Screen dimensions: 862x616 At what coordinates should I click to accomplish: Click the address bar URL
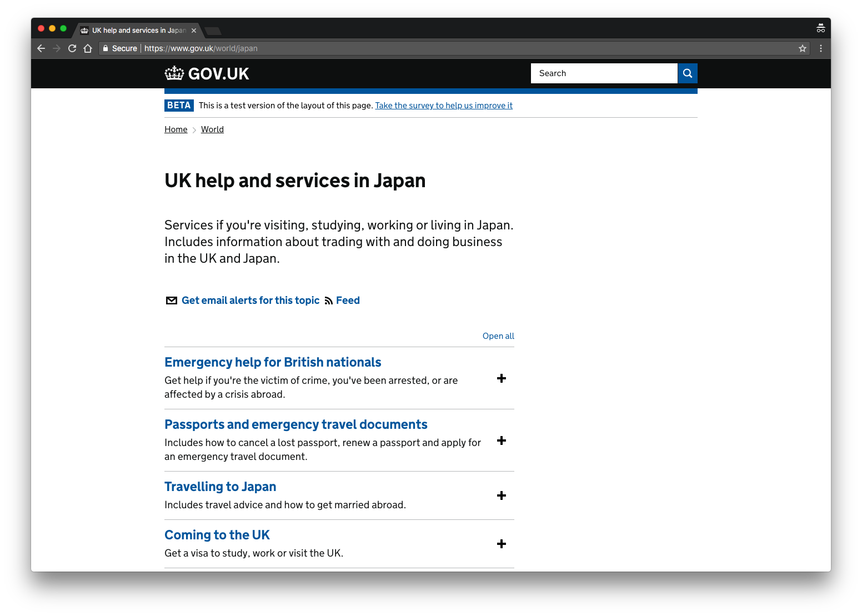pyautogui.click(x=201, y=48)
